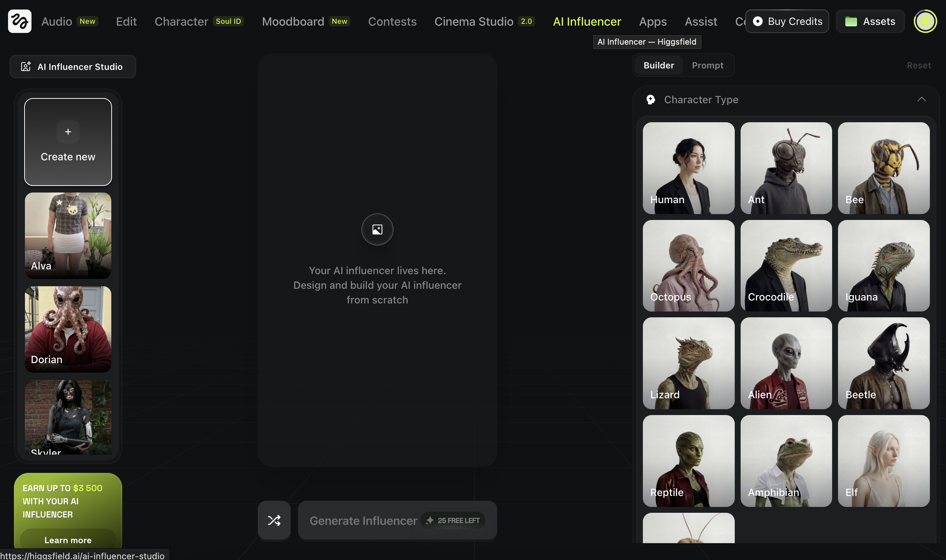
Task: Click Learn more on earnings banner
Action: click(68, 540)
